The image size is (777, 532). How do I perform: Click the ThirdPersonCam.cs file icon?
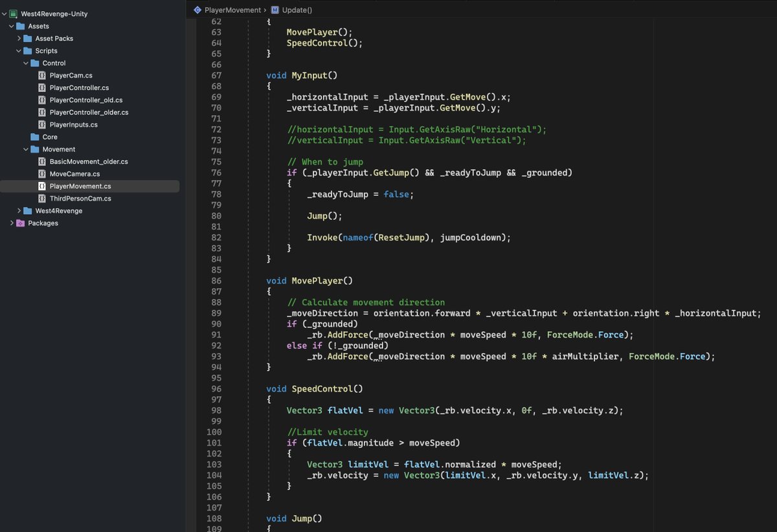42,198
